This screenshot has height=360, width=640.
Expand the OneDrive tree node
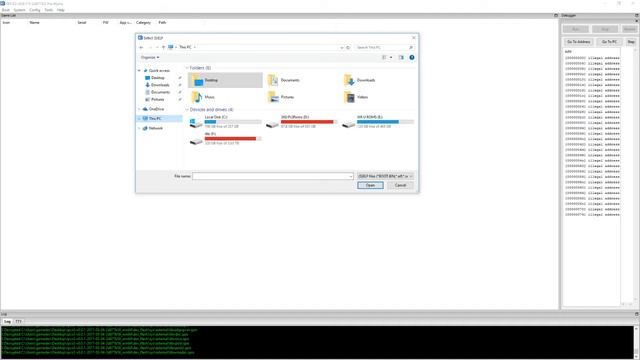139,109
